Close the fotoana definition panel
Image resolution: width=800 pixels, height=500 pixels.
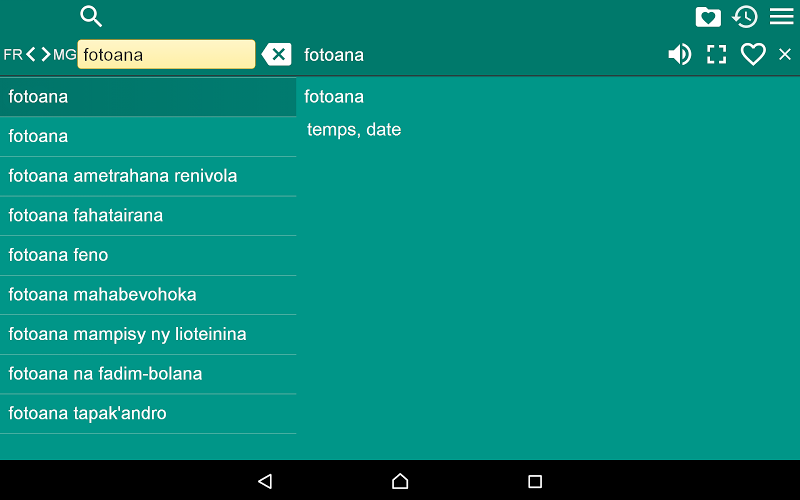point(785,54)
